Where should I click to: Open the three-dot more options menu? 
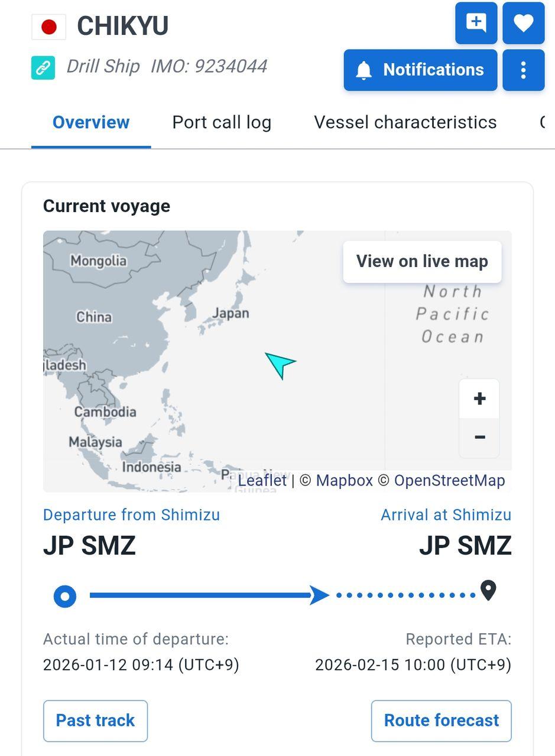pos(523,70)
